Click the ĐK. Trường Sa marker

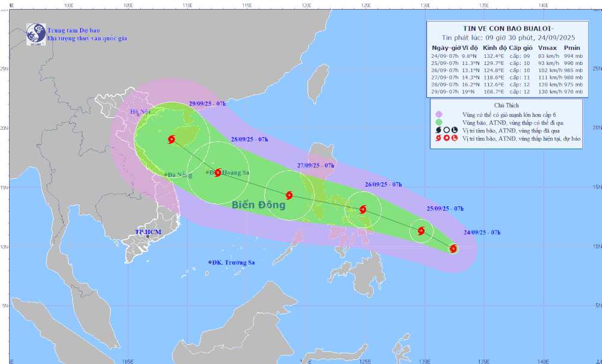tap(210, 262)
